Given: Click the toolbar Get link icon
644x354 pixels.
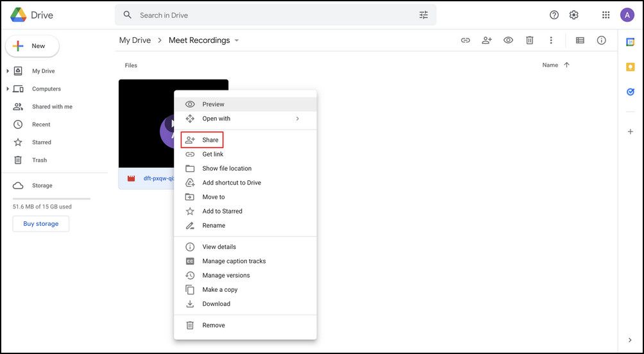Looking at the screenshot, I should [x=465, y=40].
